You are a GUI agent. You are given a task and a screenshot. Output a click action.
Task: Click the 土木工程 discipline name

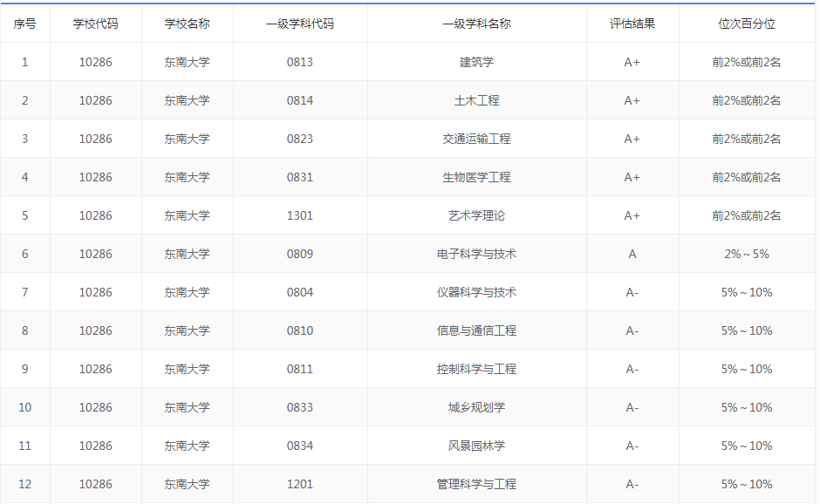point(476,100)
